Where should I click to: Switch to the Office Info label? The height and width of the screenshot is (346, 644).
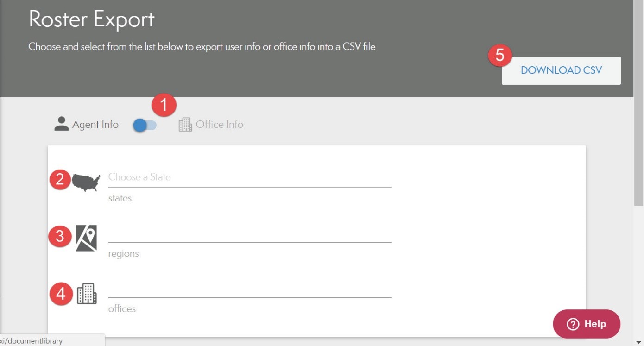[219, 125]
